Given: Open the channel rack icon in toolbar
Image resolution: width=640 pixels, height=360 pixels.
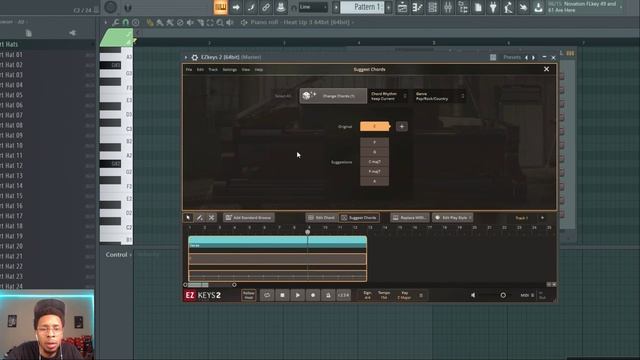Looking at the screenshot, I should (x=433, y=7).
